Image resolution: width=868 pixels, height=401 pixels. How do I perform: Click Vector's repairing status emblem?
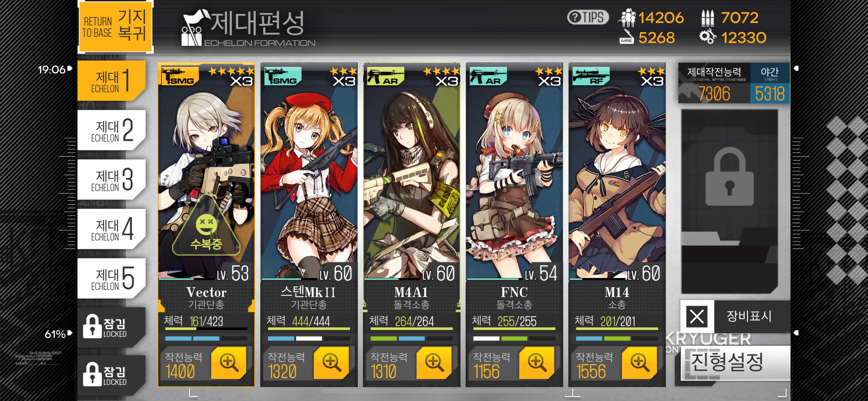206,226
